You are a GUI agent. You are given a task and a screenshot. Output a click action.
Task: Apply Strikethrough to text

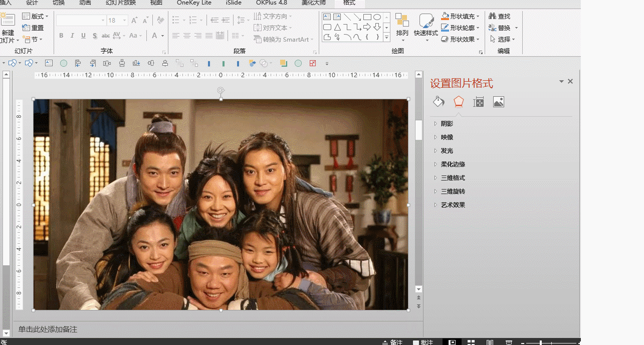click(106, 36)
